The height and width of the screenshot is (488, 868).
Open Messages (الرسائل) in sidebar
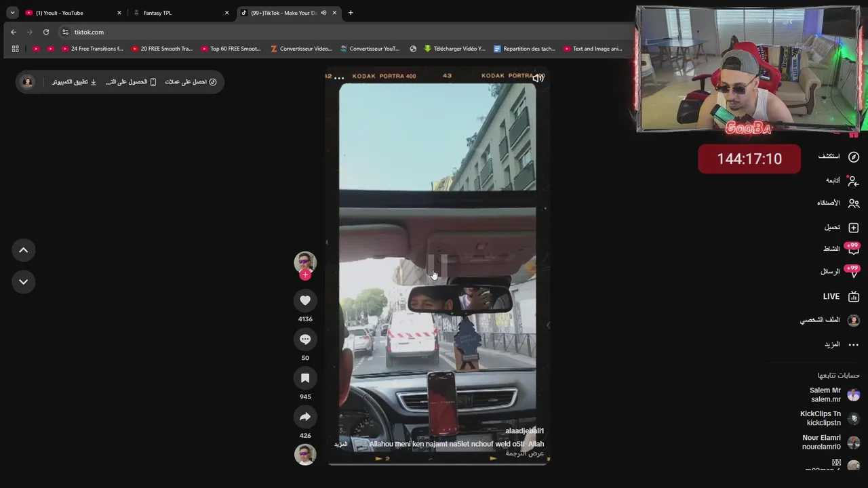pos(840,271)
